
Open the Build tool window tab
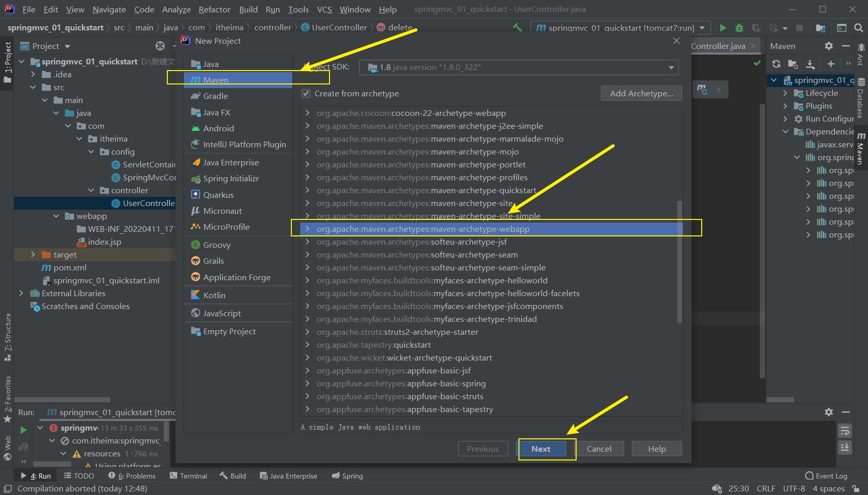pyautogui.click(x=233, y=476)
